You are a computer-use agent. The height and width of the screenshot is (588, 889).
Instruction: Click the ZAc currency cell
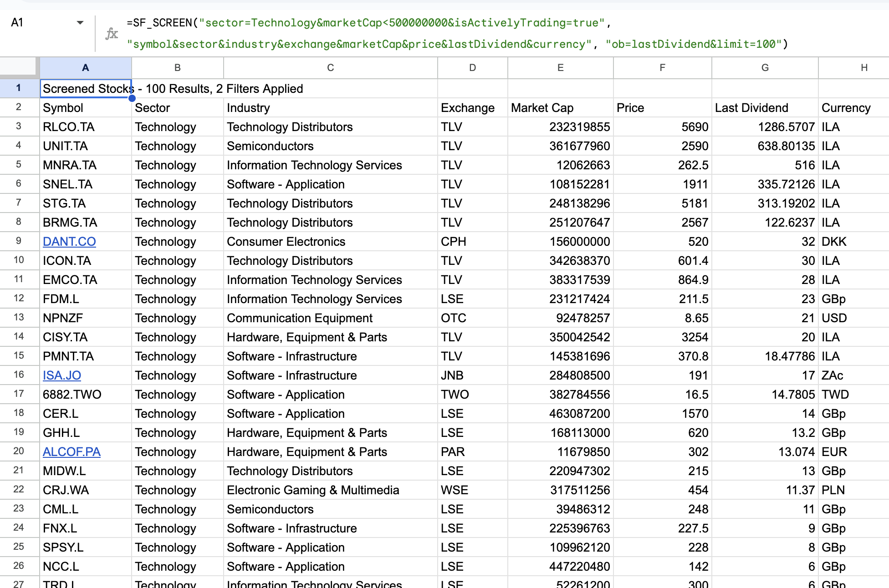854,375
